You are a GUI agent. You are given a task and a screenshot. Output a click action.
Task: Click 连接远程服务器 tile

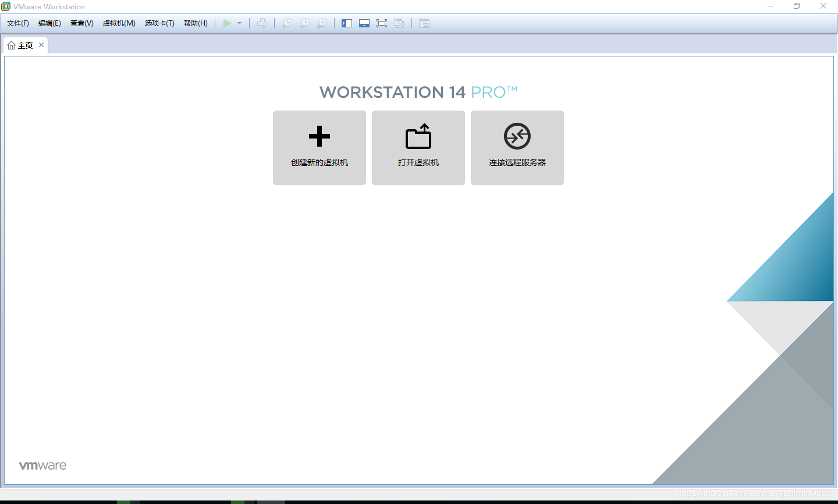pyautogui.click(x=517, y=148)
